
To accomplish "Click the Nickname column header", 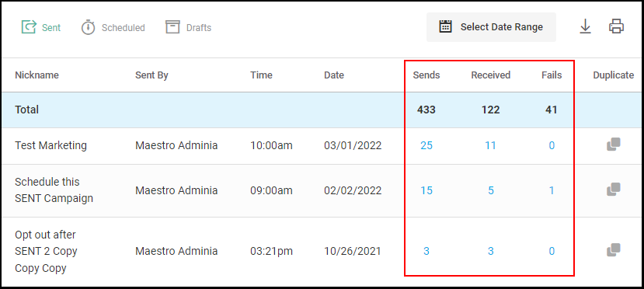I will click(37, 75).
